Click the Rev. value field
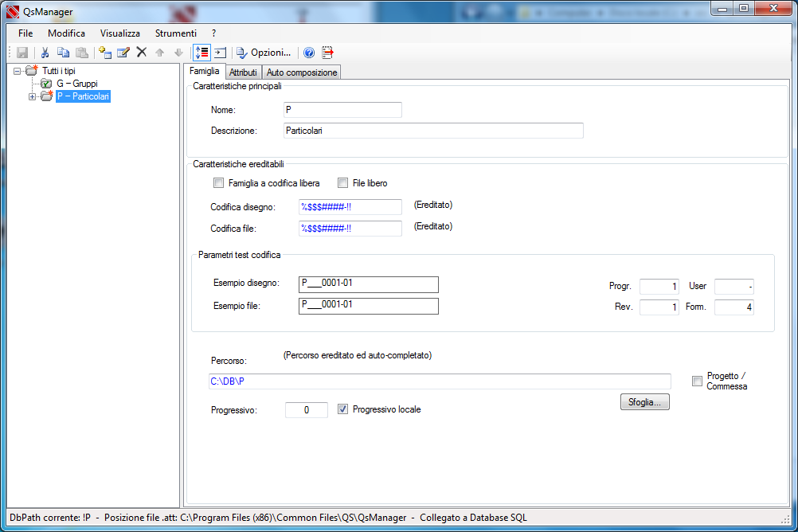This screenshot has height=532, width=798. pyautogui.click(x=659, y=307)
